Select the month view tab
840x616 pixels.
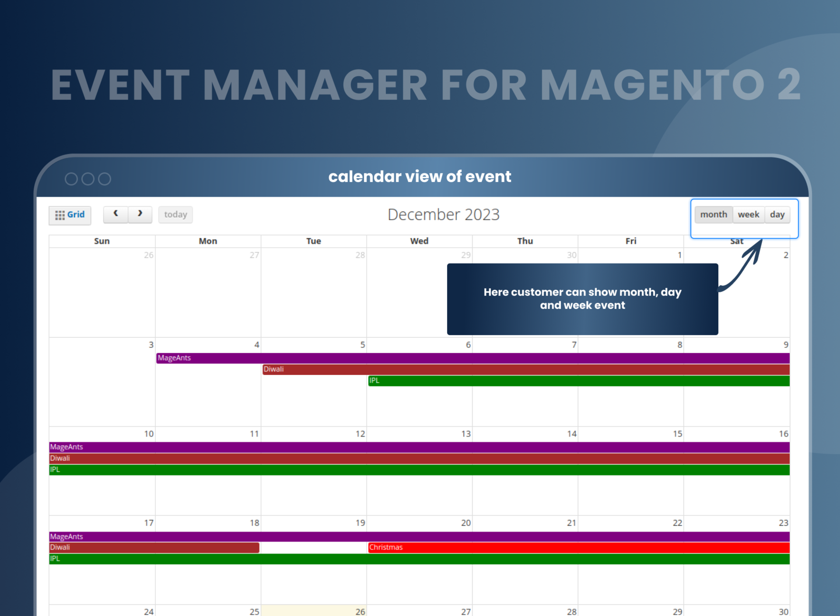point(714,215)
